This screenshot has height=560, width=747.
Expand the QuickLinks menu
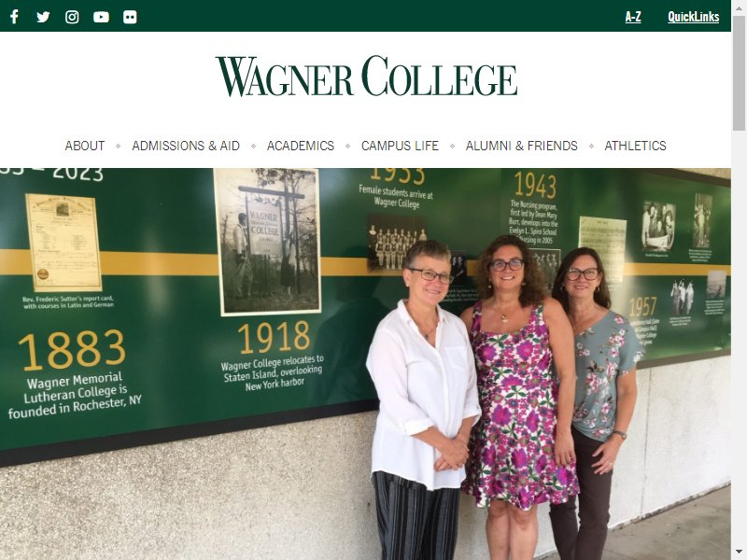pyautogui.click(x=693, y=17)
